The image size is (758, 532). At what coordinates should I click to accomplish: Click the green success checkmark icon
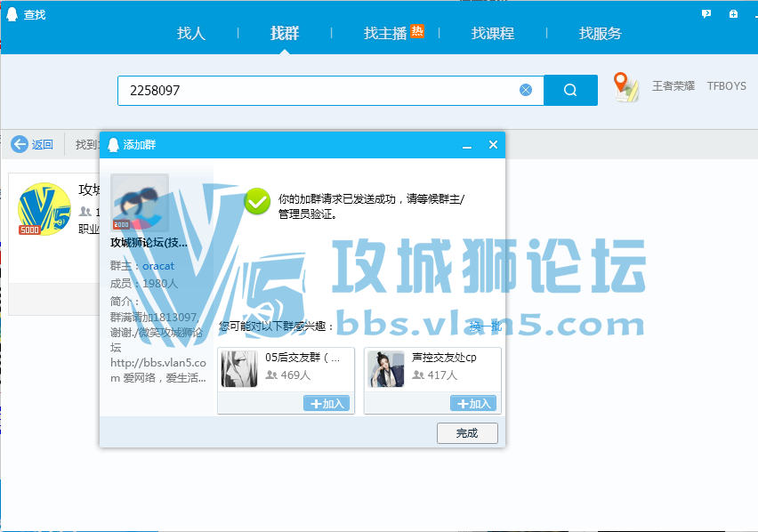tap(257, 201)
